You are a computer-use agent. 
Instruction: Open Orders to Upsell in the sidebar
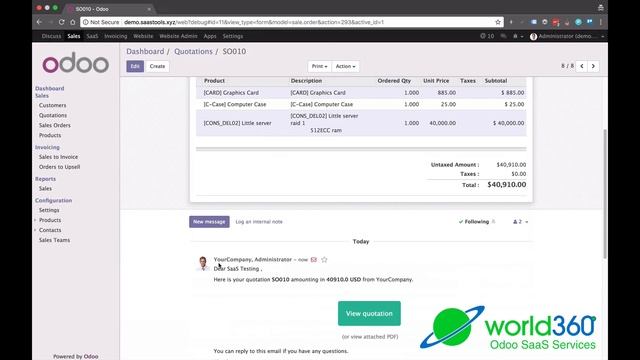point(59,167)
